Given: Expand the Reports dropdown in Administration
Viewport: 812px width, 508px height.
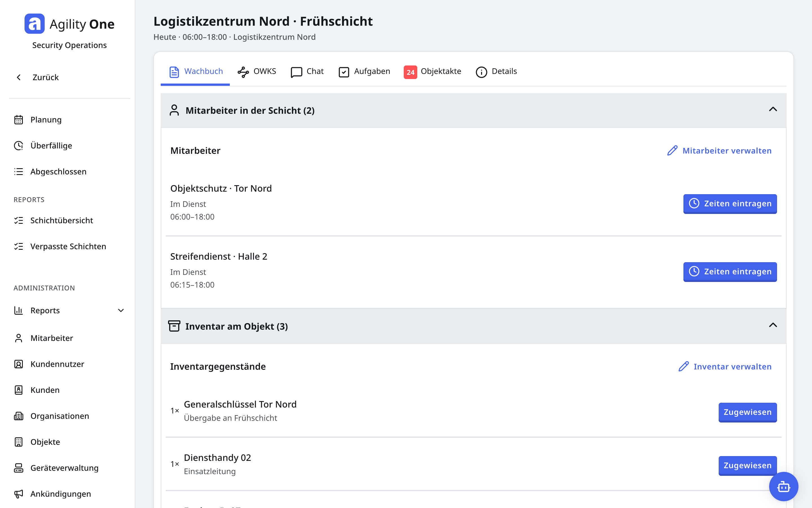Looking at the screenshot, I should pyautogui.click(x=121, y=310).
